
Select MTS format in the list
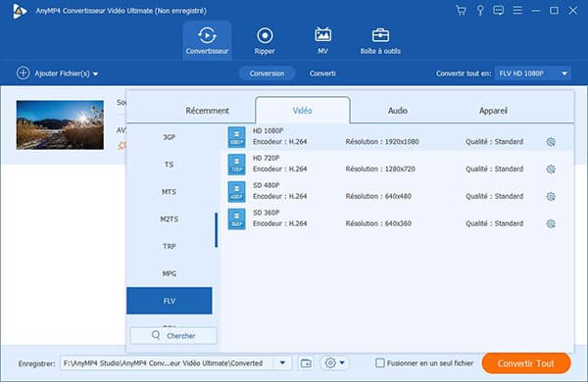coord(170,192)
